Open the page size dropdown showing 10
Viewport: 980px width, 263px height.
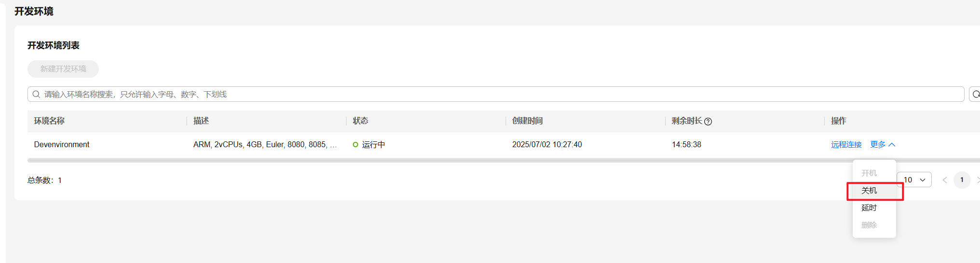click(914, 180)
